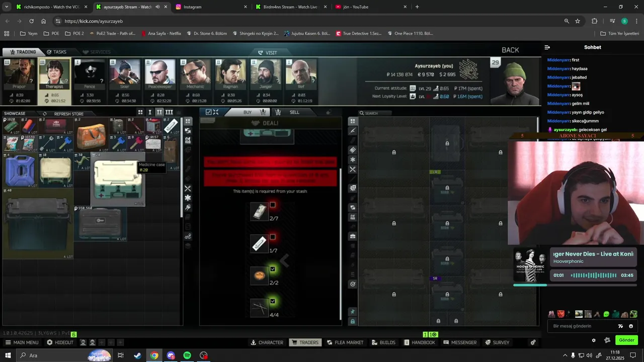The width and height of the screenshot is (644, 362).
Task: Open chat settings gear icon
Action: (x=594, y=340)
